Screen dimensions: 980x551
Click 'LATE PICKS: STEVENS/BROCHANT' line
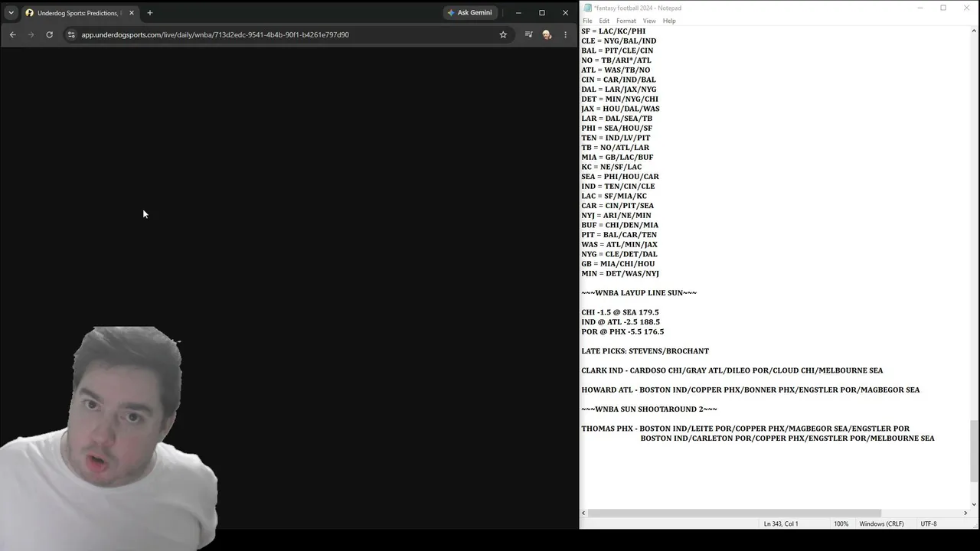pos(645,351)
